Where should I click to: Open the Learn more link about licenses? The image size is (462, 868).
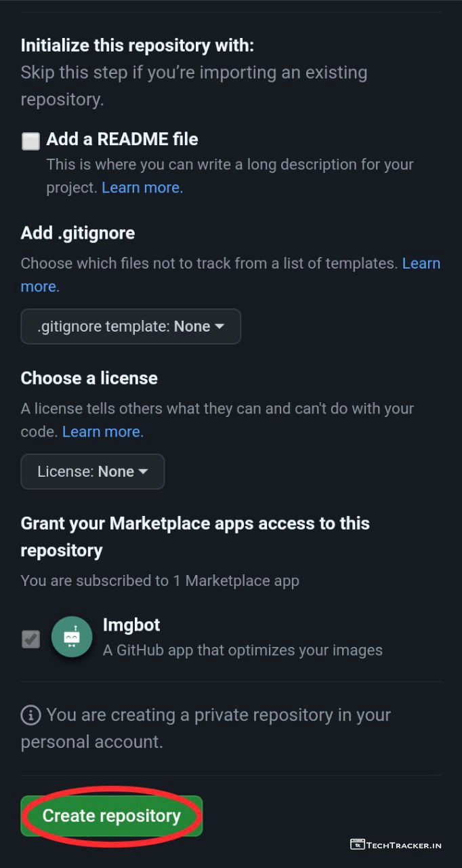(x=103, y=431)
